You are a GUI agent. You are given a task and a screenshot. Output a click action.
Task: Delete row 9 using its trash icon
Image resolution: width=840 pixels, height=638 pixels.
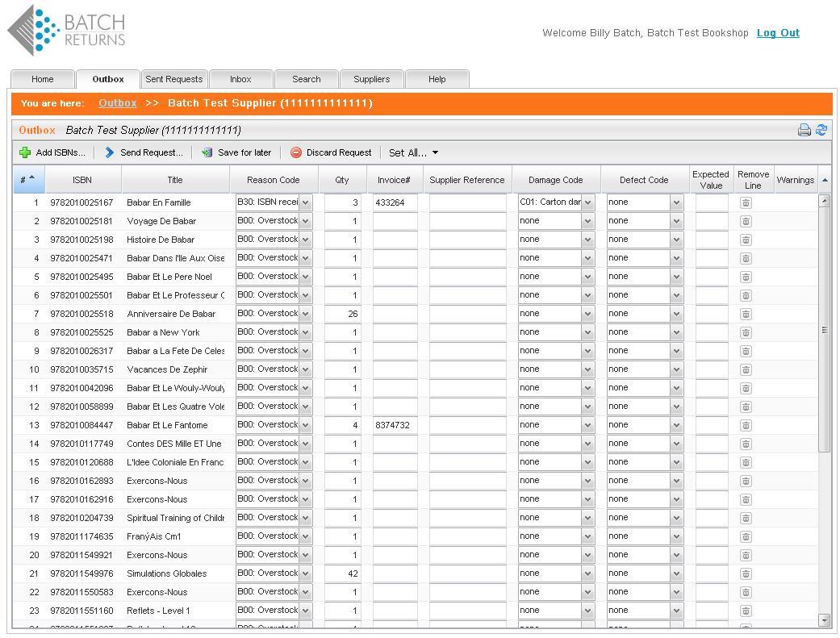(746, 351)
